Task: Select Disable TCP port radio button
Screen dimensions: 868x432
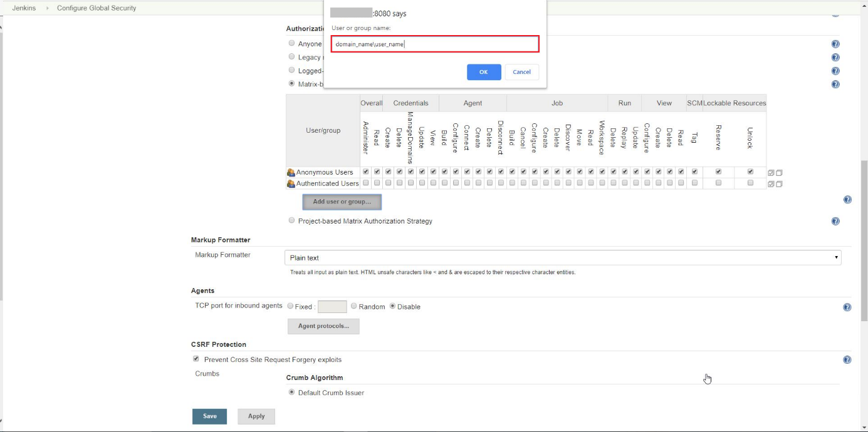Action: point(393,306)
